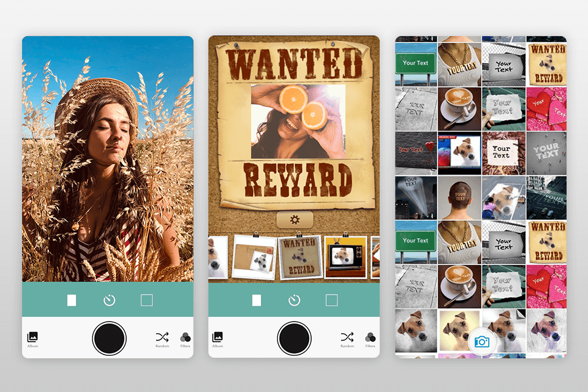Viewport: 588px width, 392px height.
Task: Choose the green Your Text road sign template
Action: point(415,62)
